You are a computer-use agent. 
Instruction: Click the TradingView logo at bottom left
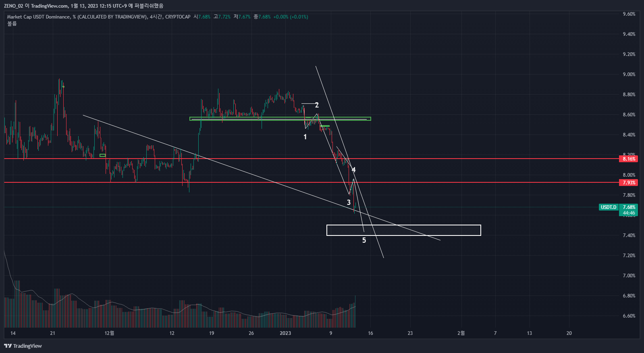[23, 346]
